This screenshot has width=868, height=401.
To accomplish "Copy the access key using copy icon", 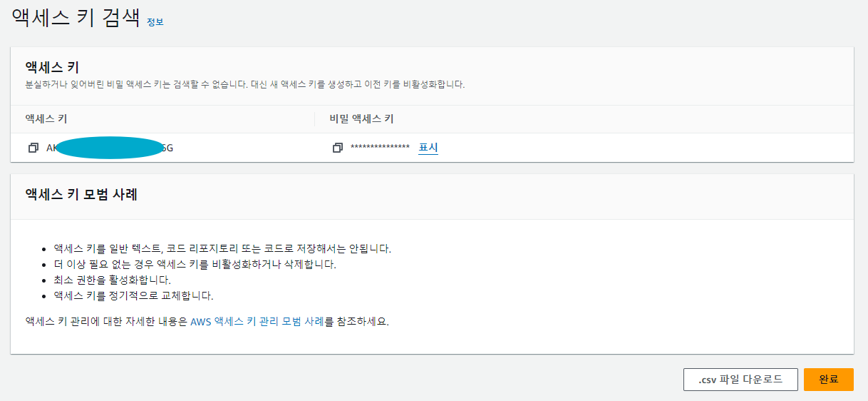I will [x=33, y=148].
